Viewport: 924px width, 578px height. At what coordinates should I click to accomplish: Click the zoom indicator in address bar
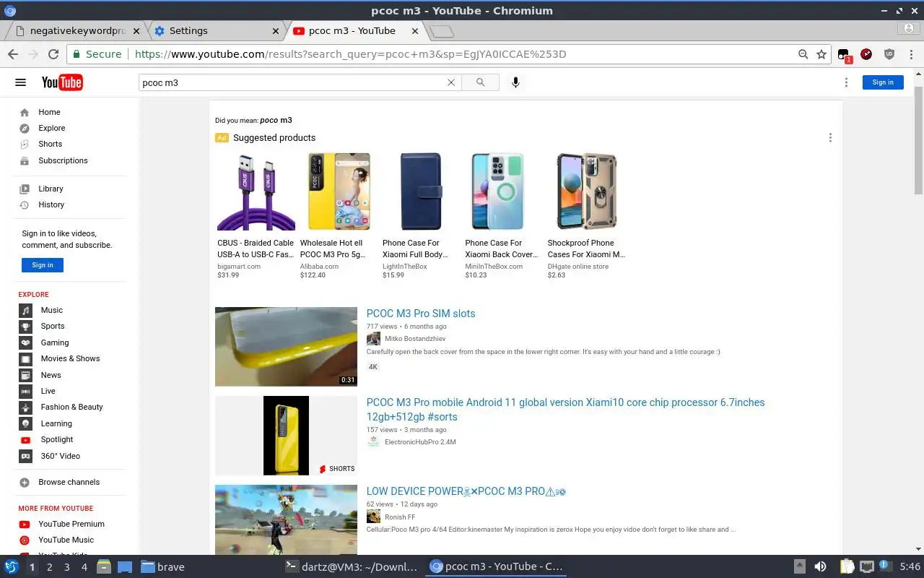803,54
